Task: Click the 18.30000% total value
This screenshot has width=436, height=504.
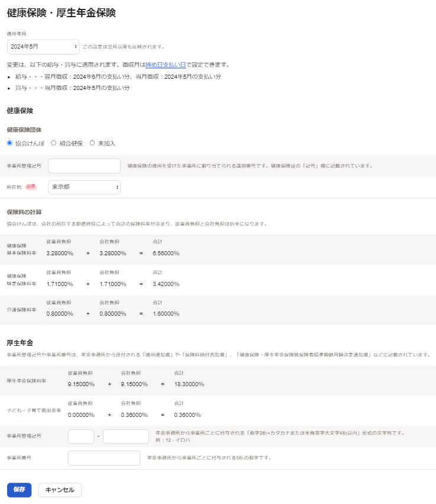Action: tap(189, 384)
